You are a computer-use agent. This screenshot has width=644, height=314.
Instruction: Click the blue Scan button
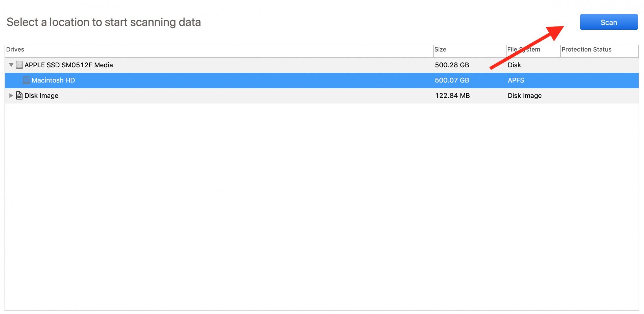(608, 22)
